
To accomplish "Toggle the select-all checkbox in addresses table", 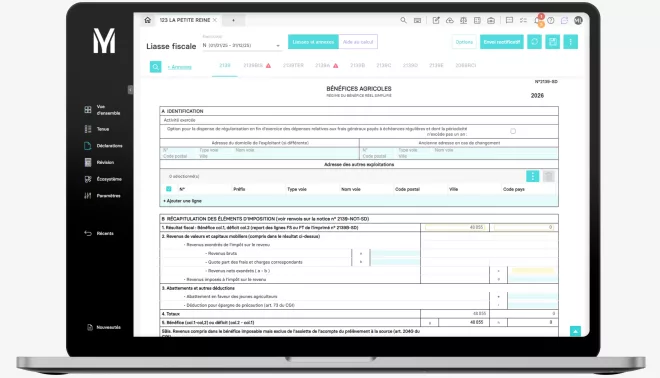I will click(x=169, y=189).
